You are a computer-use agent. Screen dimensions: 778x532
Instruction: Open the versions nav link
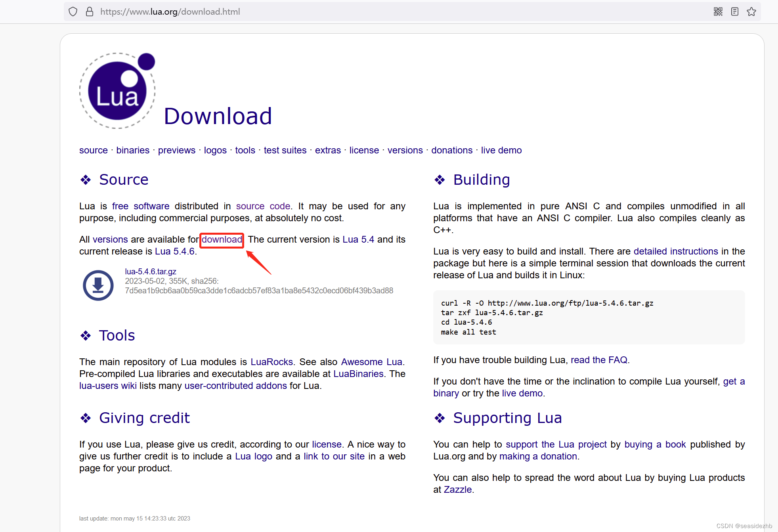pos(405,150)
